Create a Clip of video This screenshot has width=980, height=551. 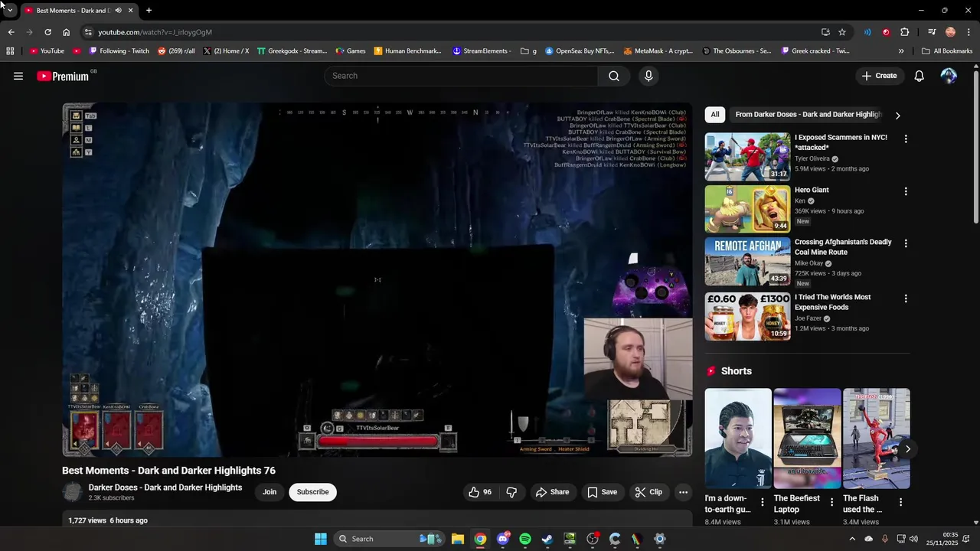tap(648, 492)
